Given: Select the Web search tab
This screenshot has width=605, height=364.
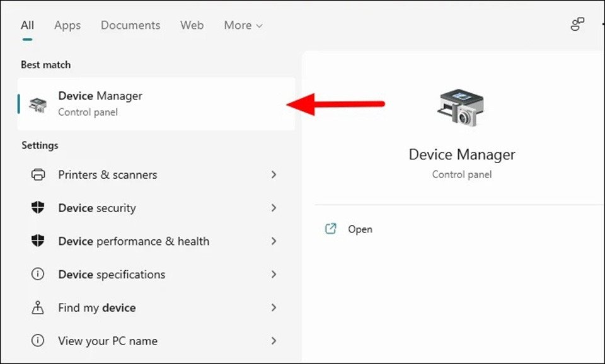Looking at the screenshot, I should (x=192, y=25).
